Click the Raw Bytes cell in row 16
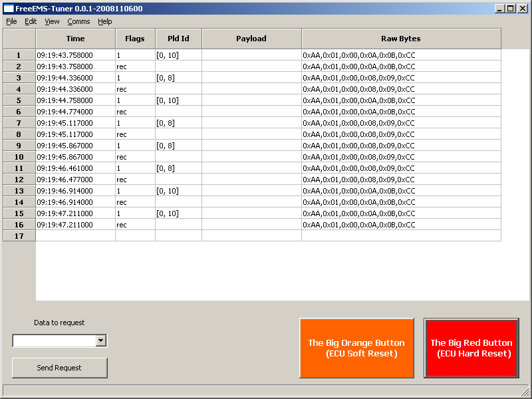532x399 pixels. click(400, 225)
